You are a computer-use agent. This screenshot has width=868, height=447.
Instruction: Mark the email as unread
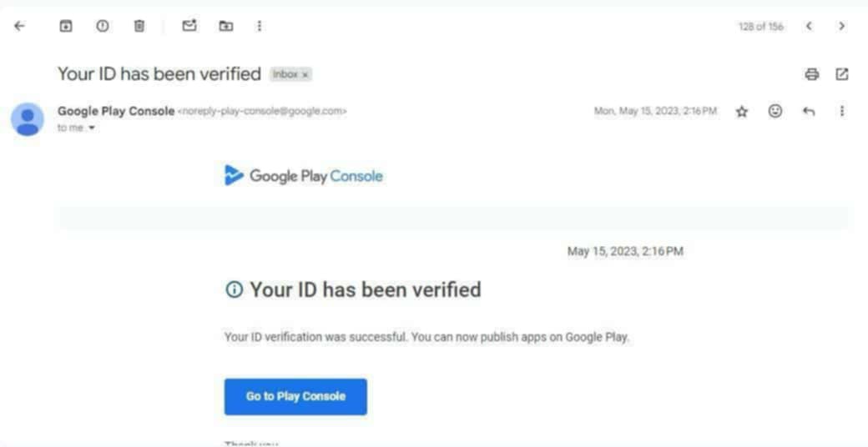coord(189,26)
